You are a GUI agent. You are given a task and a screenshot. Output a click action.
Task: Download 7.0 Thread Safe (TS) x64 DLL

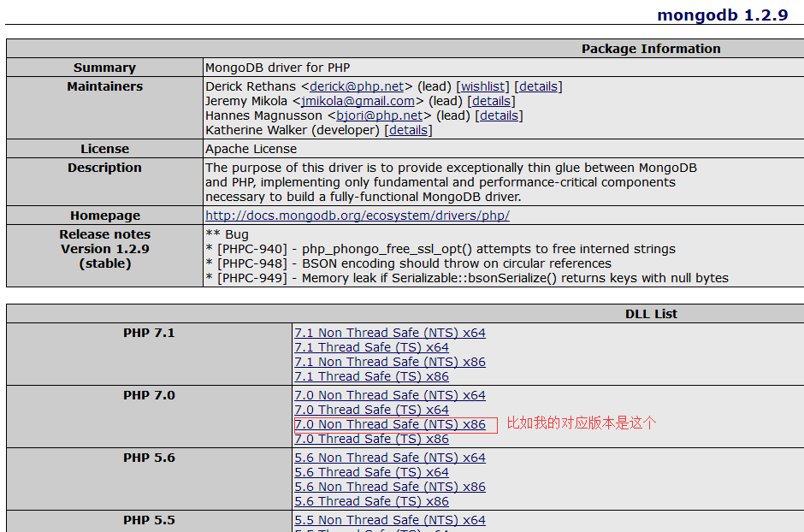pos(371,410)
